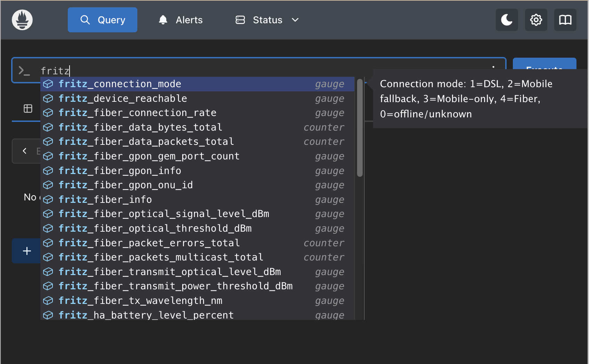
Task: Click cube icon beside fritz_fiber_info
Action: (48, 200)
